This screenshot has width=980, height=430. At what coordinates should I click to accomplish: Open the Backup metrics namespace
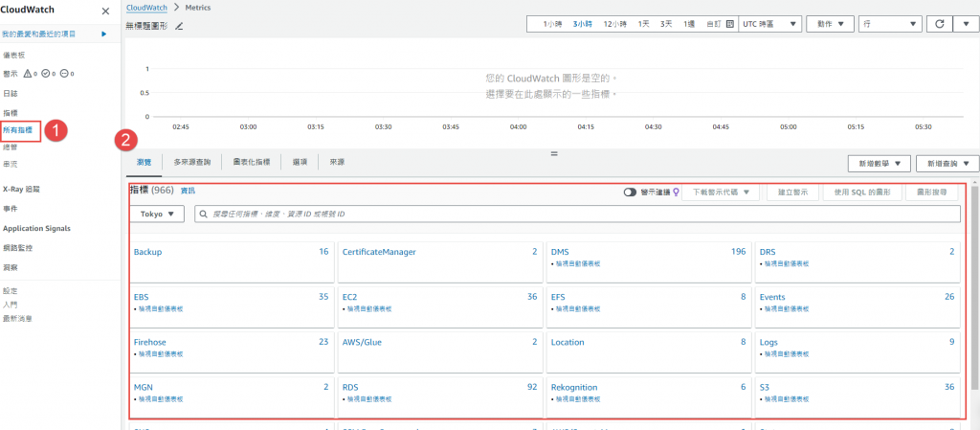pos(147,252)
